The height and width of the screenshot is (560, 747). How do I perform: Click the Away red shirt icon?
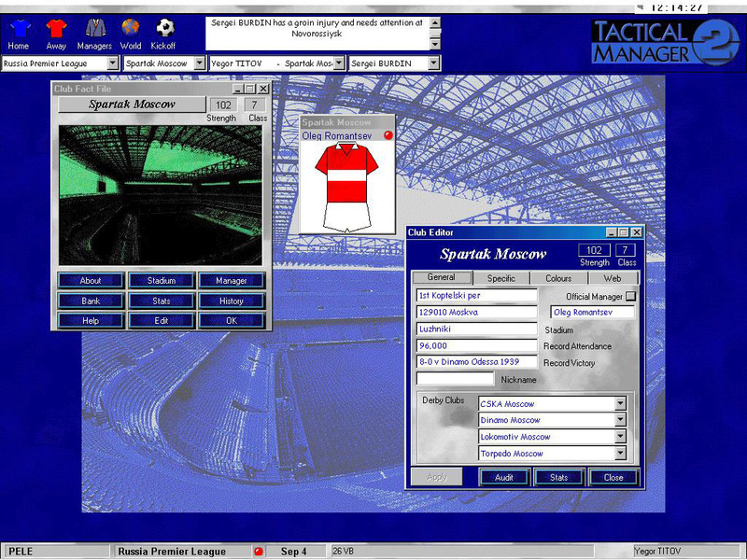coord(56,28)
